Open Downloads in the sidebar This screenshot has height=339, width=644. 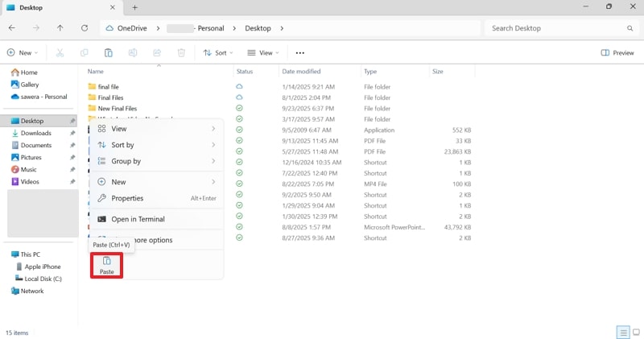point(35,133)
